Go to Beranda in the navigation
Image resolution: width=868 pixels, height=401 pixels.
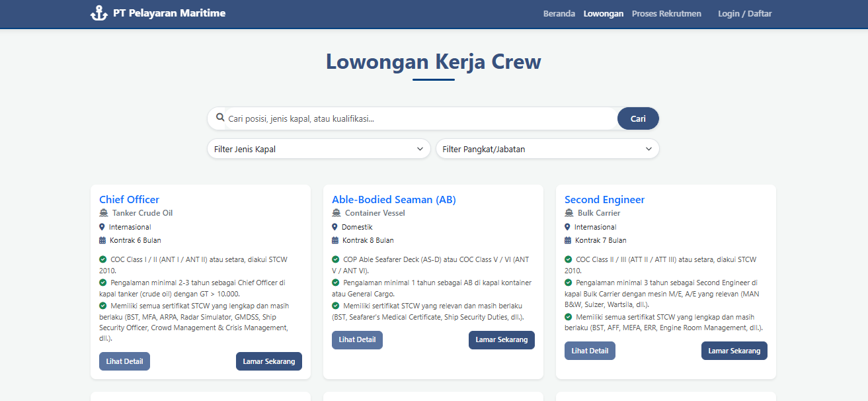(x=559, y=14)
